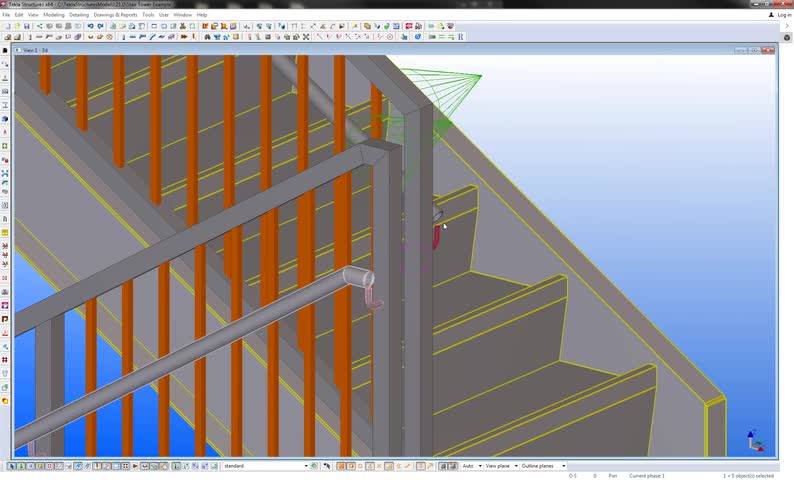This screenshot has width=794, height=480.
Task: Click the Open model icon
Action: (17, 26)
